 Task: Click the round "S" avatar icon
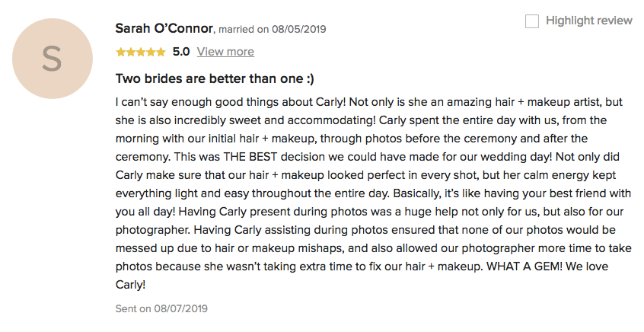coord(52,59)
